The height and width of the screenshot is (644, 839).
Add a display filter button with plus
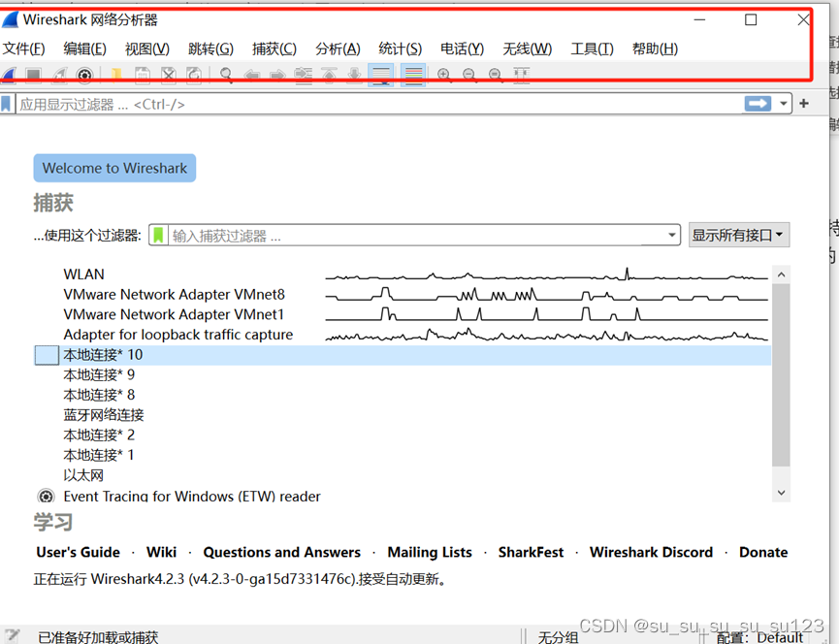pyautogui.click(x=804, y=103)
